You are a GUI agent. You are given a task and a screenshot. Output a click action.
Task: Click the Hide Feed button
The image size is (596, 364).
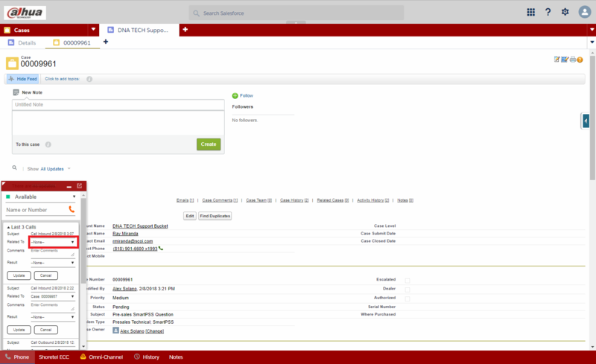click(x=23, y=79)
